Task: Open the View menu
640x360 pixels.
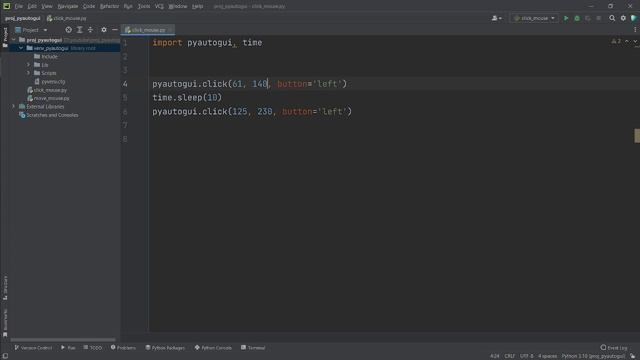Action: (47, 6)
